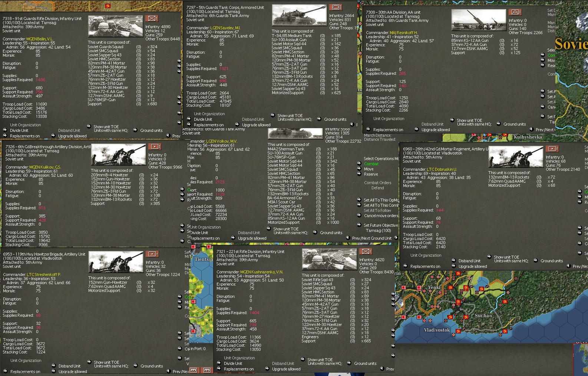Select Reserve under Select Operations Mode
588x376 pixels.
(371, 174)
